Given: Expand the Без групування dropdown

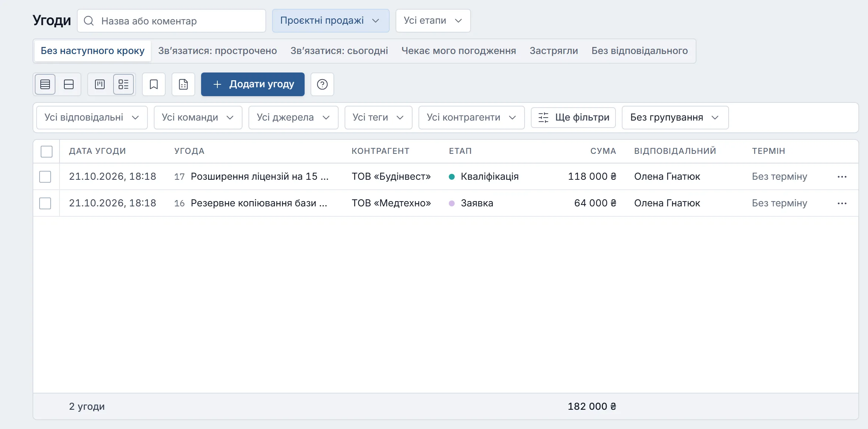Looking at the screenshot, I should pos(675,118).
